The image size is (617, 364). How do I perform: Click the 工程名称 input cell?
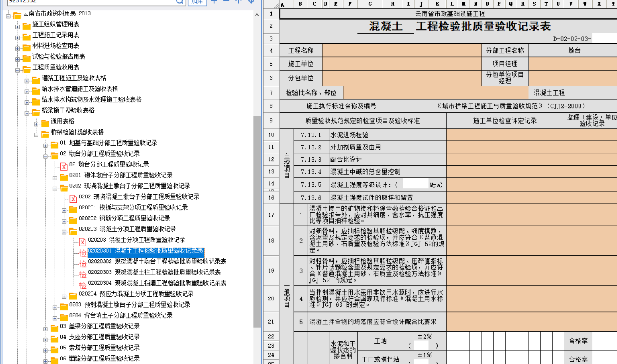point(402,51)
